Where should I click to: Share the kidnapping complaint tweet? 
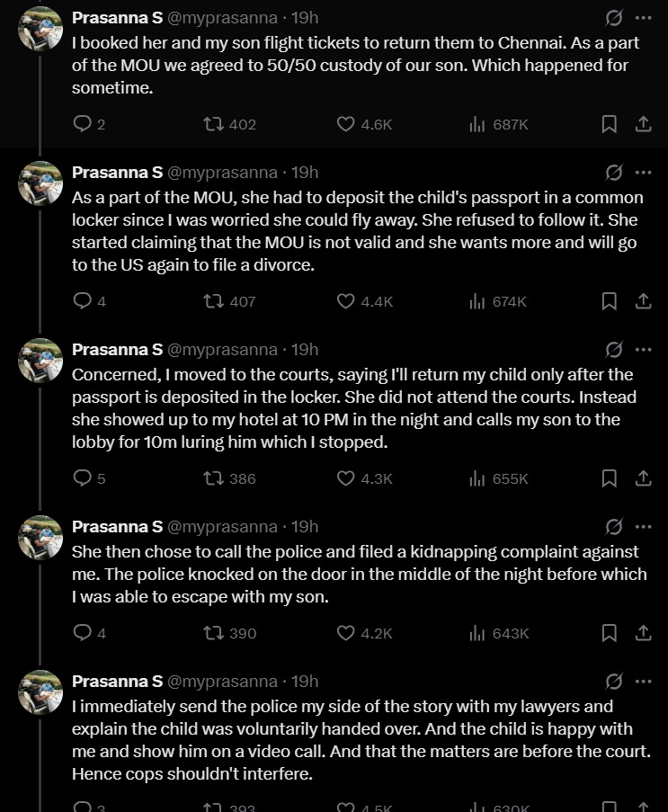click(644, 633)
